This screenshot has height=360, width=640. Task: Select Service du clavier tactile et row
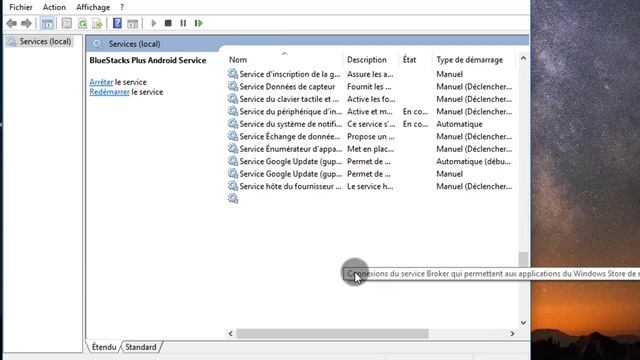(370, 99)
